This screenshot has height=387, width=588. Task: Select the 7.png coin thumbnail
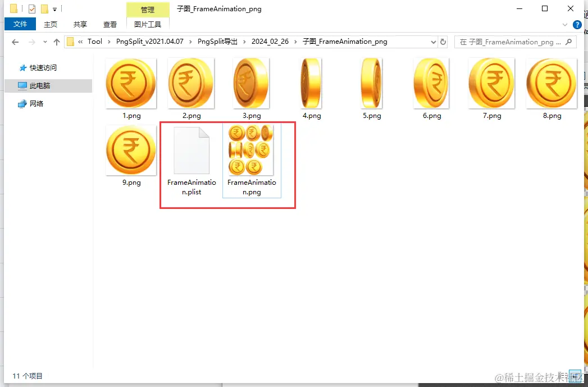(491, 83)
